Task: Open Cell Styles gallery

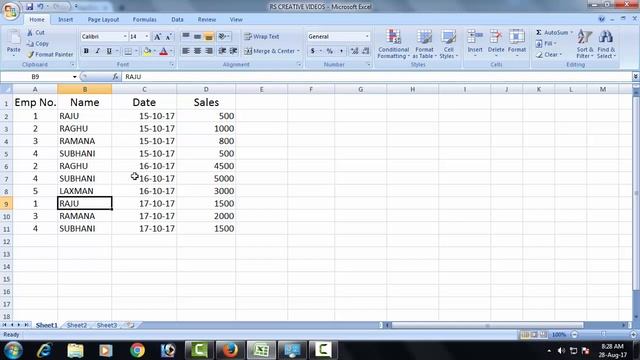Action: (x=449, y=44)
